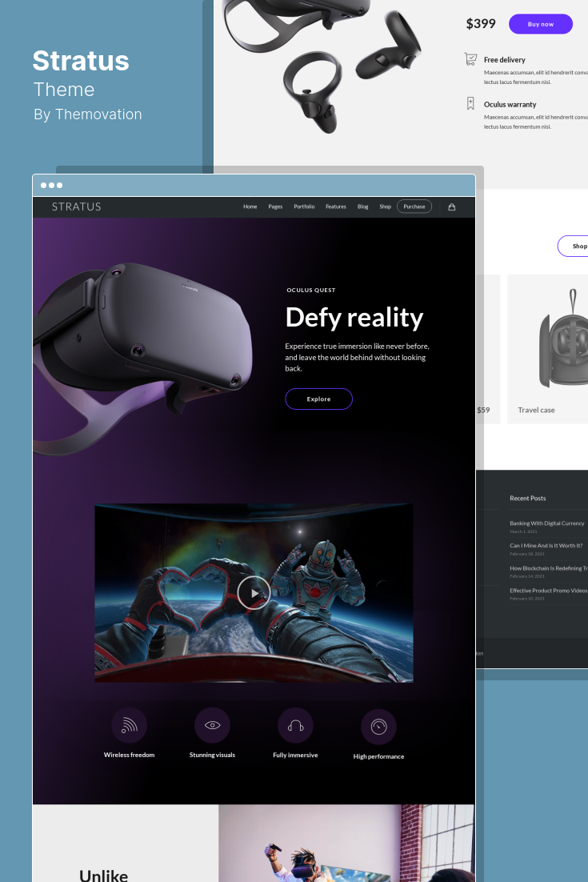Click the Oculus warranty heading
This screenshot has width=588, height=882.
[x=510, y=105]
